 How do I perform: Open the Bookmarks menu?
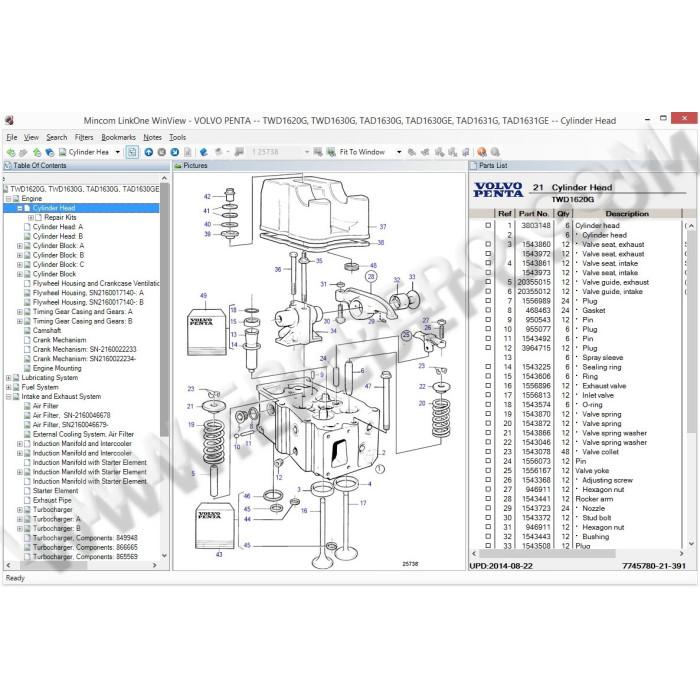(x=118, y=138)
